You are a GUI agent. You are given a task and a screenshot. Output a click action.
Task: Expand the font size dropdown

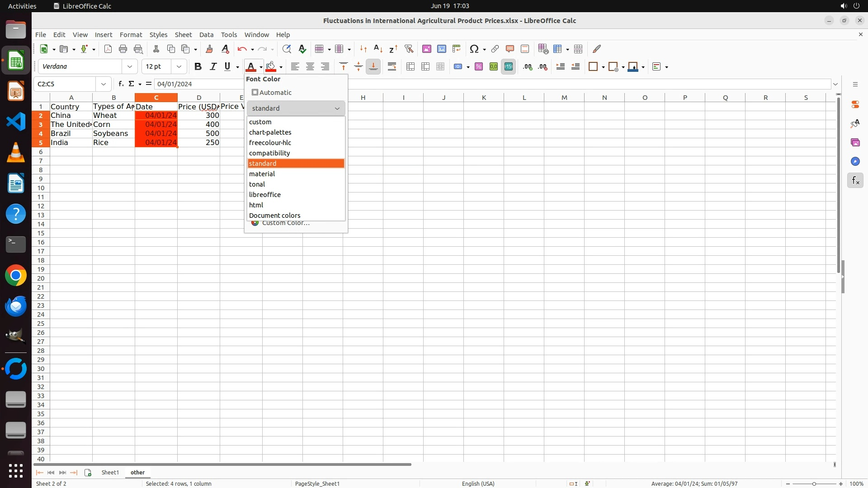[179, 67]
